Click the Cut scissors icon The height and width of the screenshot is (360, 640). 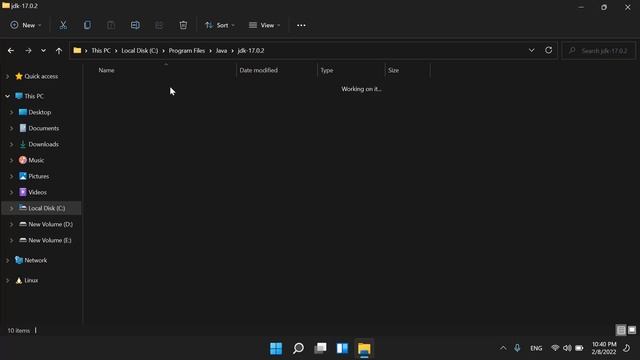pyautogui.click(x=63, y=25)
